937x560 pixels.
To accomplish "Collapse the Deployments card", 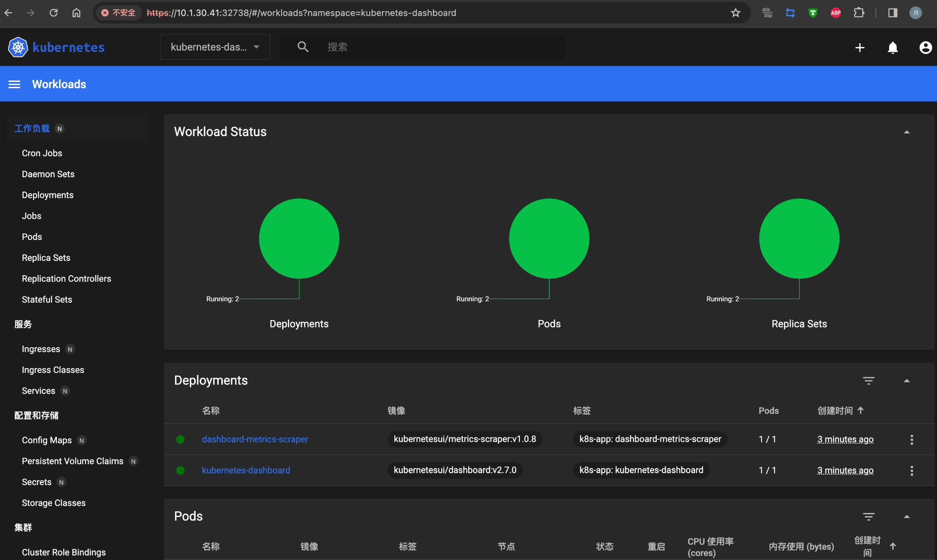I will (x=907, y=381).
